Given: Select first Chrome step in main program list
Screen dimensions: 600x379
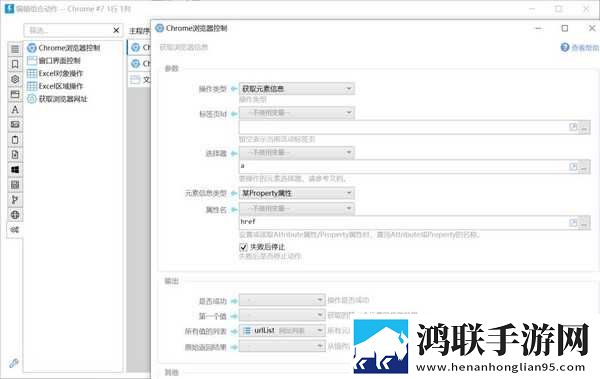Looking at the screenshot, I should pos(139,47).
